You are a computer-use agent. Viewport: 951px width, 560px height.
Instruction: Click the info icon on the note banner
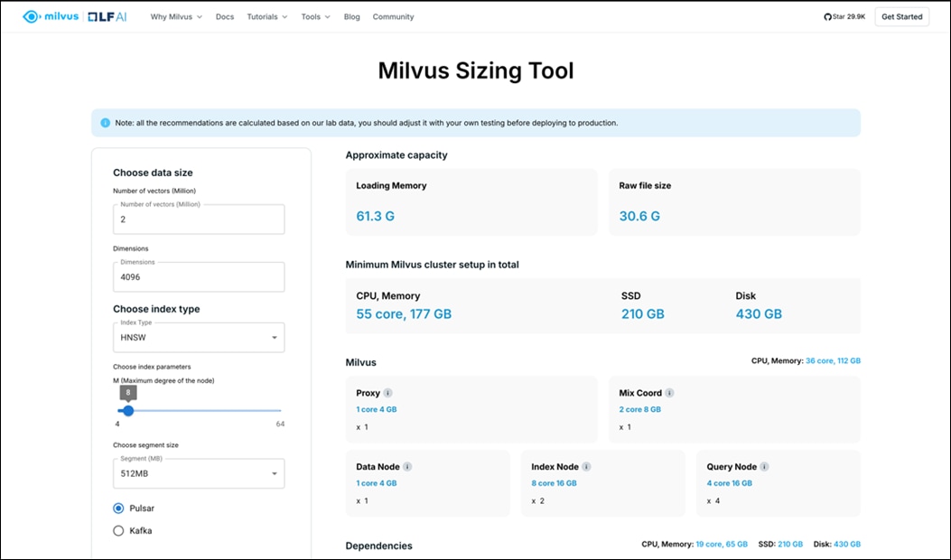click(106, 122)
